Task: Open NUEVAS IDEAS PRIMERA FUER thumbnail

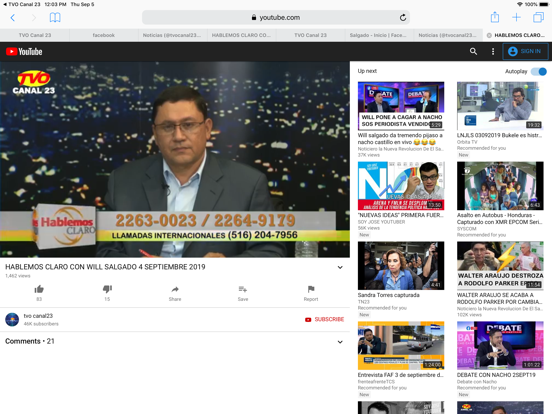Action: click(x=401, y=186)
